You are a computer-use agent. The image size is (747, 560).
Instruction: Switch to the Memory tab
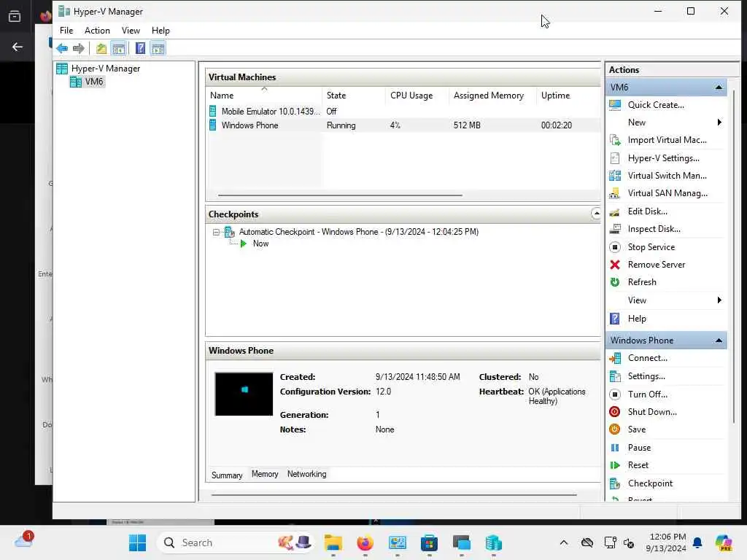coord(264,474)
